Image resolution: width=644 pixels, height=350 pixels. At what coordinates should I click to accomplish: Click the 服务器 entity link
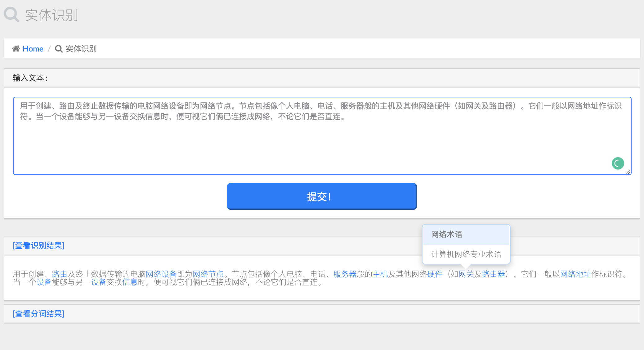[345, 274]
